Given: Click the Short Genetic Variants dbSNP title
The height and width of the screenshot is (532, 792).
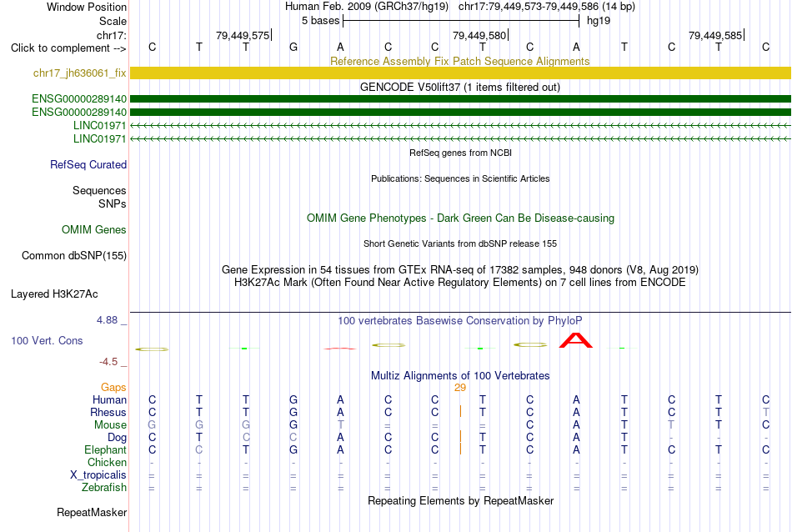Looking at the screenshot, I should coord(460,243).
